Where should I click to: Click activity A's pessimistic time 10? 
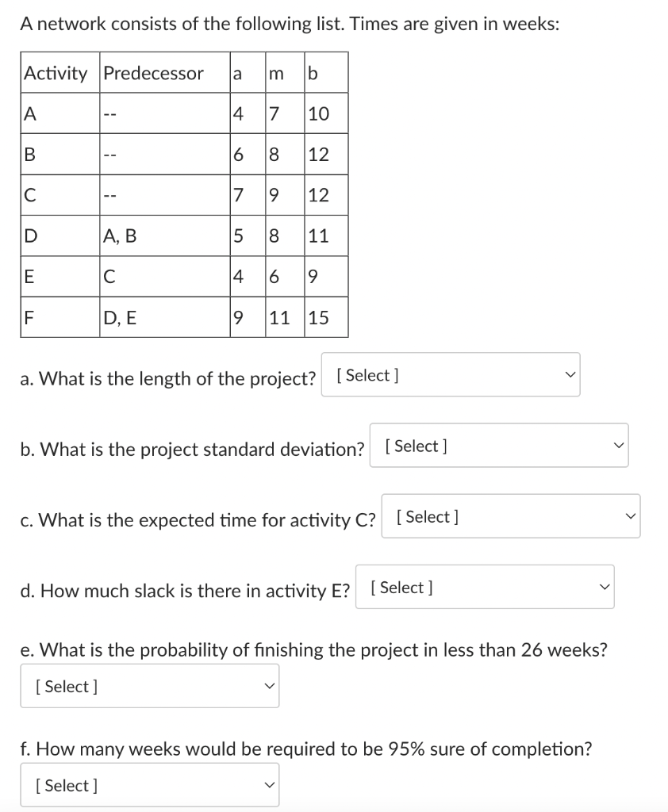pyautogui.click(x=318, y=113)
